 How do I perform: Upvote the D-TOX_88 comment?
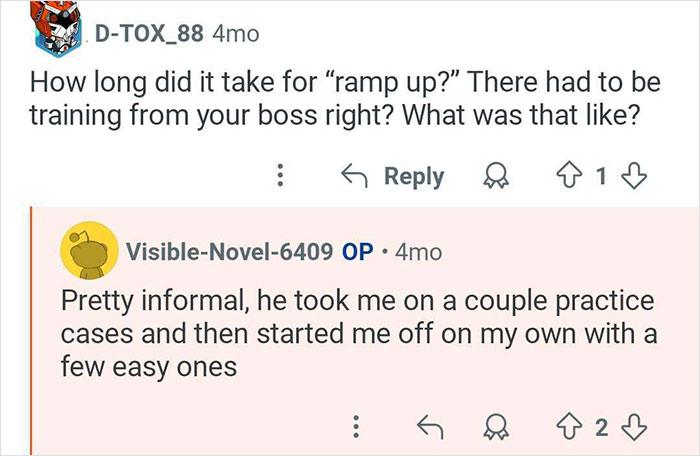(x=572, y=176)
